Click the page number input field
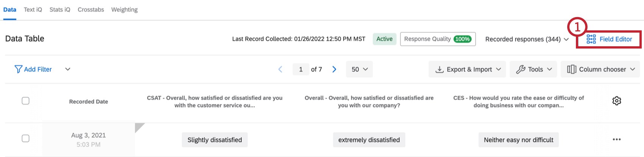This screenshot has width=644, height=157. click(301, 69)
